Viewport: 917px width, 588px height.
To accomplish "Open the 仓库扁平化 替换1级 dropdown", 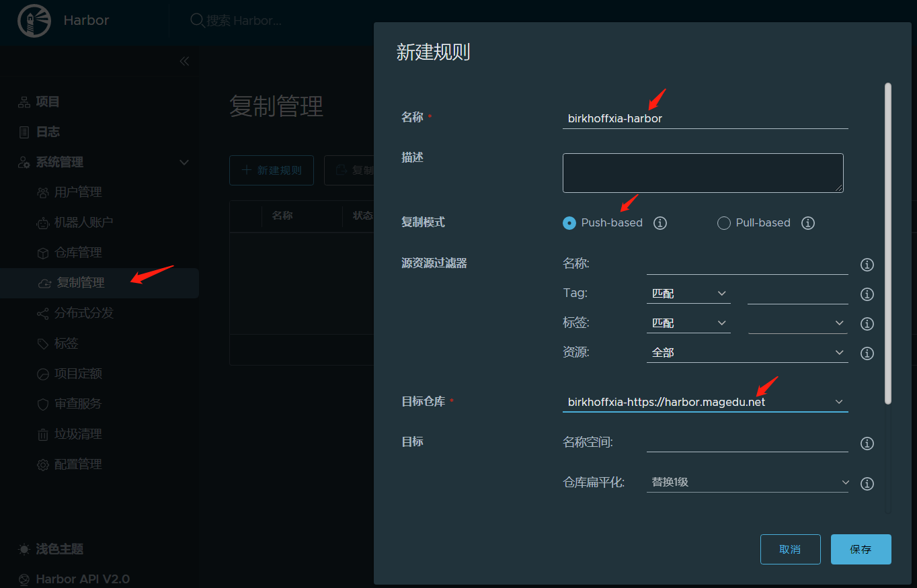I will (x=748, y=482).
